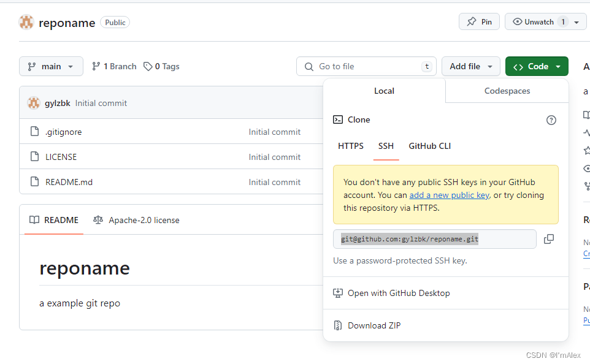Image resolution: width=590 pixels, height=364 pixels.
Task: Click the Clone terminal icon
Action: [x=338, y=119]
